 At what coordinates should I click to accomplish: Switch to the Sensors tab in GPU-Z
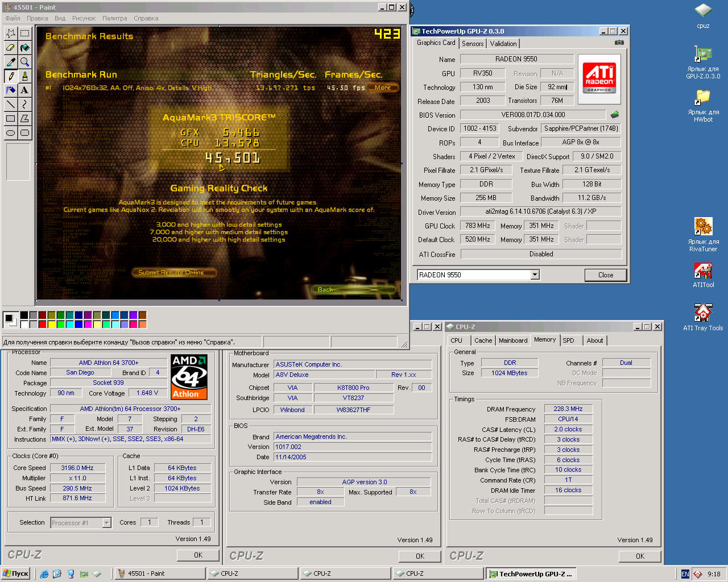click(473, 44)
